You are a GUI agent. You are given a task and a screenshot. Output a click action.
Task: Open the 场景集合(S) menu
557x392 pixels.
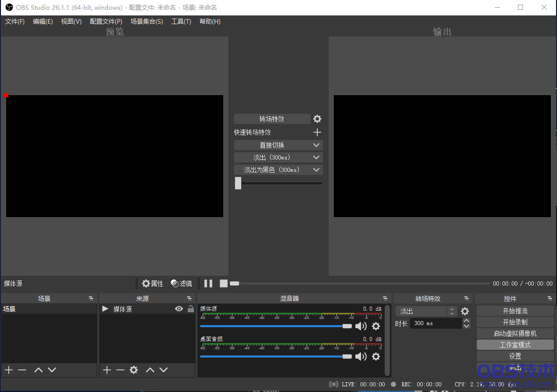[147, 21]
